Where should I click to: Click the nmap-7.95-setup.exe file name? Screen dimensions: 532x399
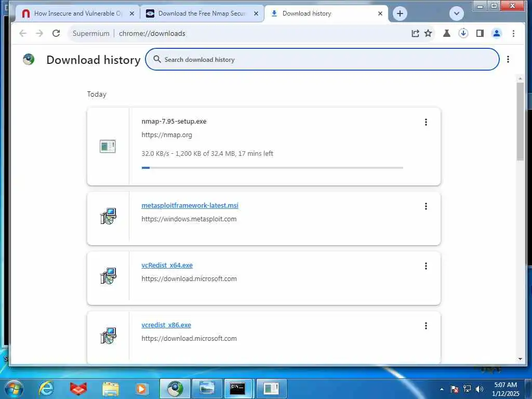click(x=174, y=122)
